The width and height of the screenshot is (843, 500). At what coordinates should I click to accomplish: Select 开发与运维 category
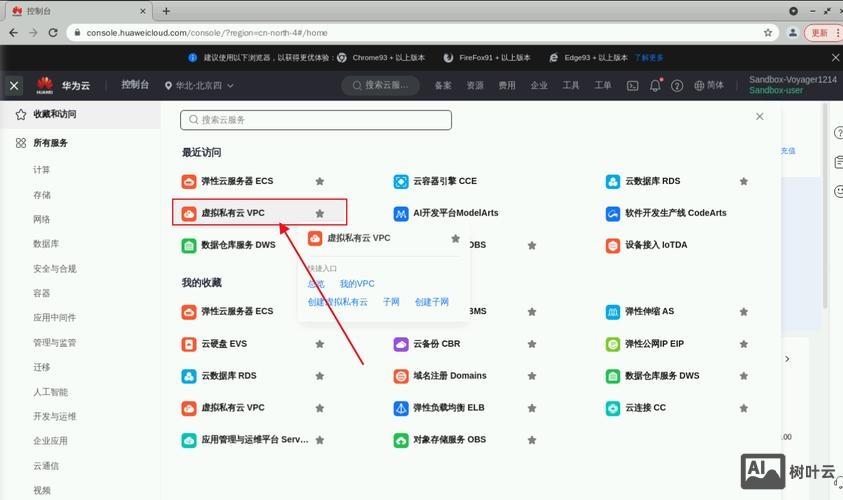[x=55, y=416]
